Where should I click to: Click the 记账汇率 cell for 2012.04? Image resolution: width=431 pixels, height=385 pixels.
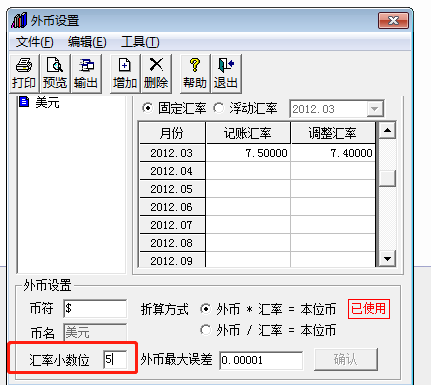(x=248, y=171)
